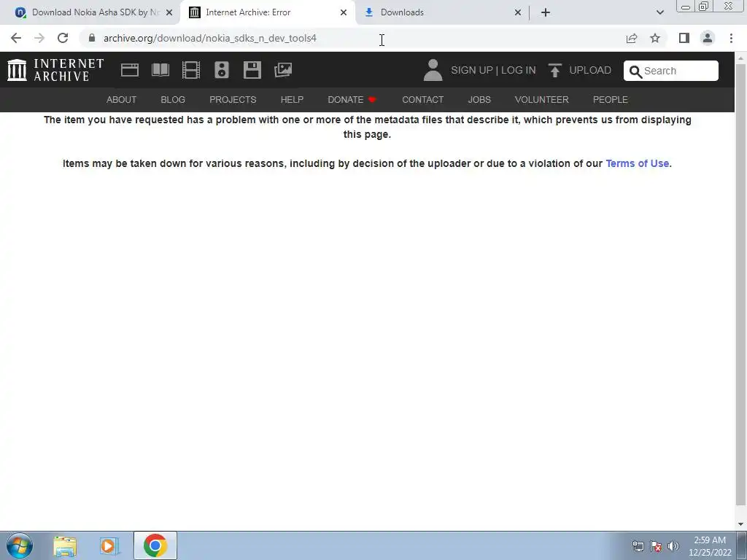The width and height of the screenshot is (747, 560).
Task: Open the HELP menu item
Action: click(x=292, y=99)
